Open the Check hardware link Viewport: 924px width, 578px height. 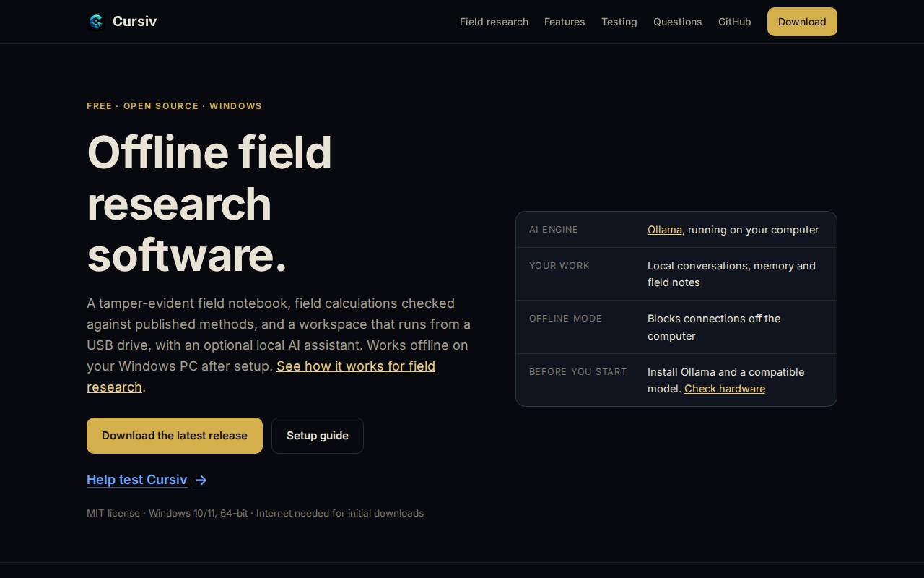click(725, 389)
